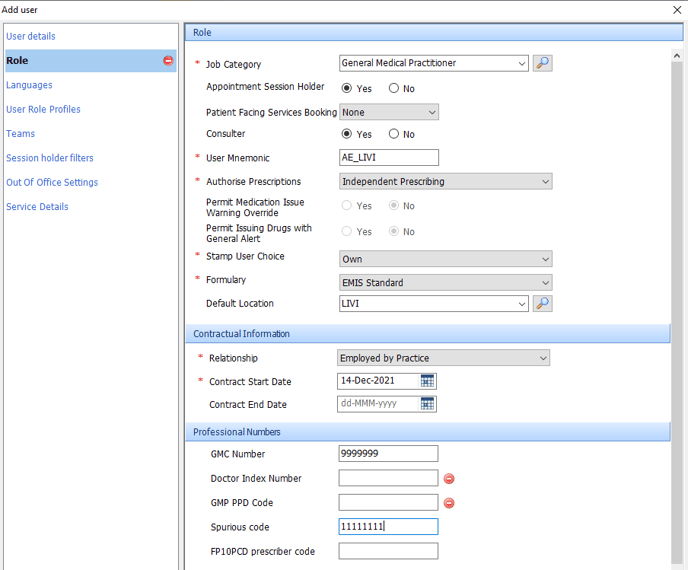
Task: Go to Out Of Office Settings
Action: click(52, 182)
